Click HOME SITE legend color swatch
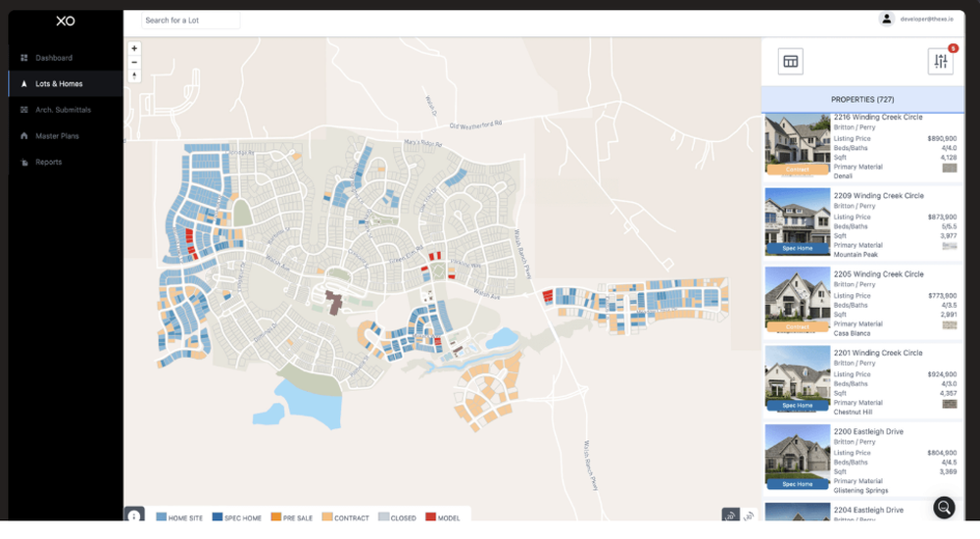 162,517
